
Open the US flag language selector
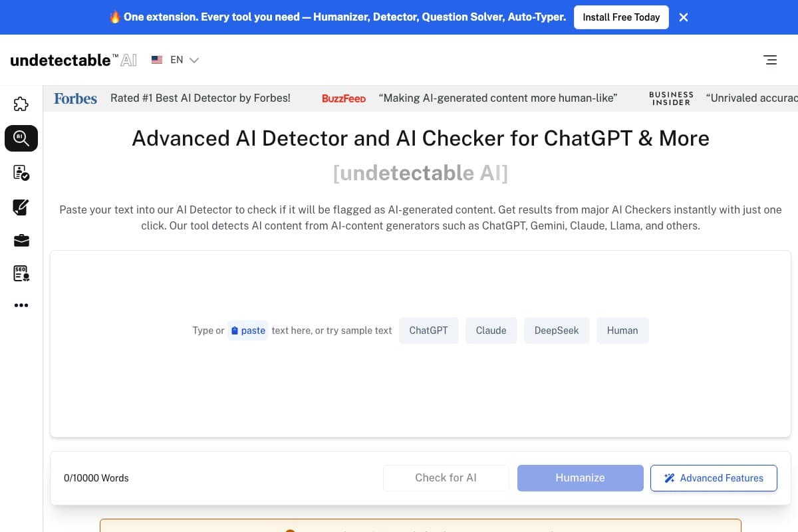[x=157, y=59]
